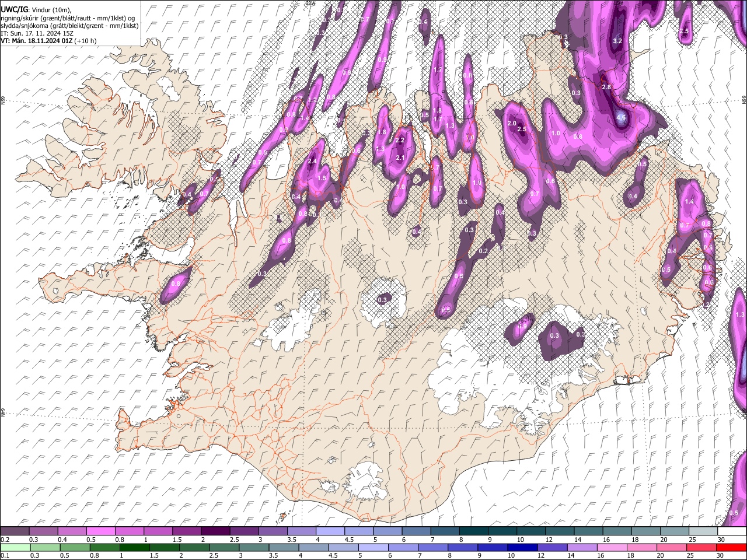
Task: Click the 'slydda/snjókoma' snow legend description line
Action: click(69, 26)
